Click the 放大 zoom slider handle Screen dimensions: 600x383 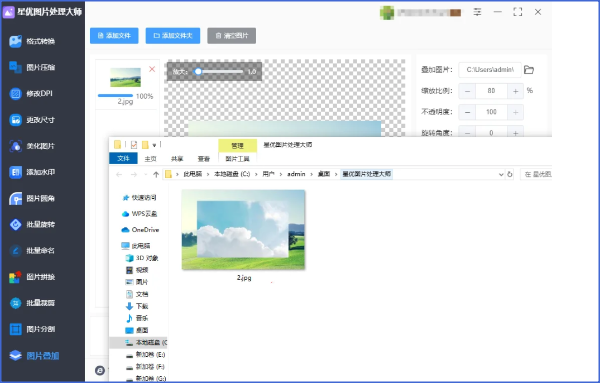click(198, 72)
